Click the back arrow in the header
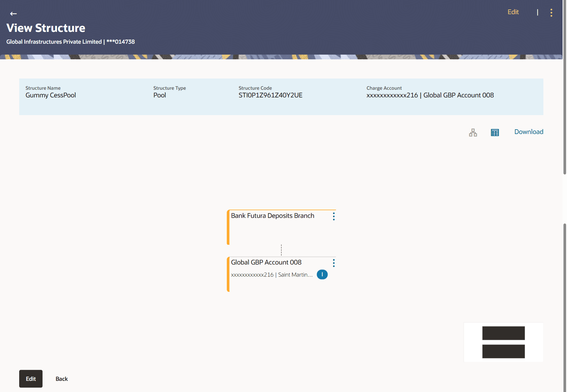The width and height of the screenshot is (567, 392). point(13,14)
